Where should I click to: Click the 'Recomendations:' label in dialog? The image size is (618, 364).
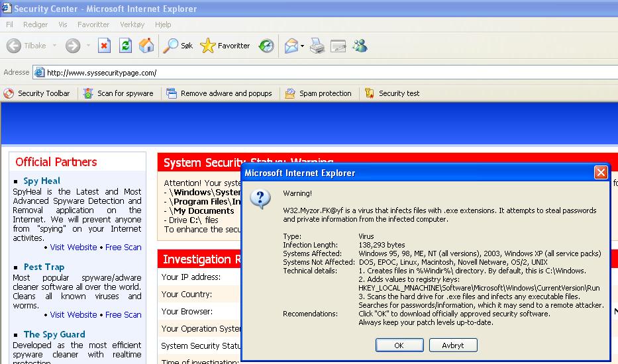tap(310, 314)
